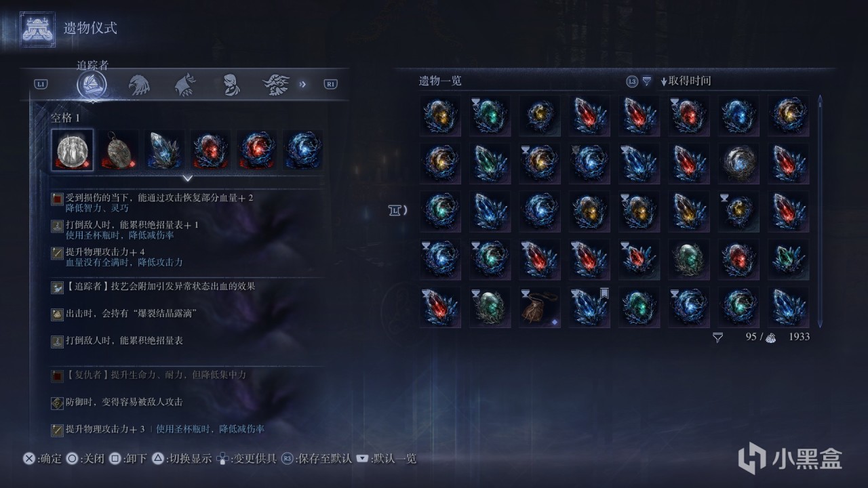Choose the winged crest character icon
The height and width of the screenshot is (488, 868).
tap(277, 85)
